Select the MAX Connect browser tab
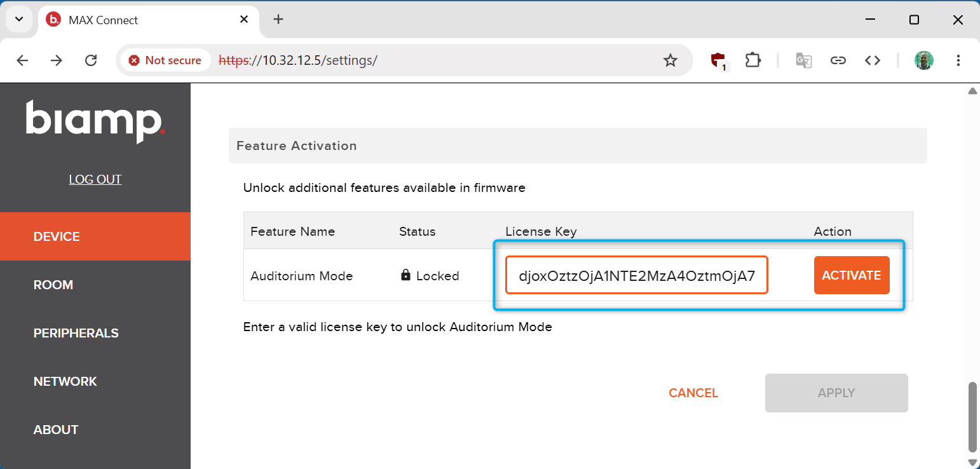Image resolution: width=980 pixels, height=469 pixels. (149, 20)
